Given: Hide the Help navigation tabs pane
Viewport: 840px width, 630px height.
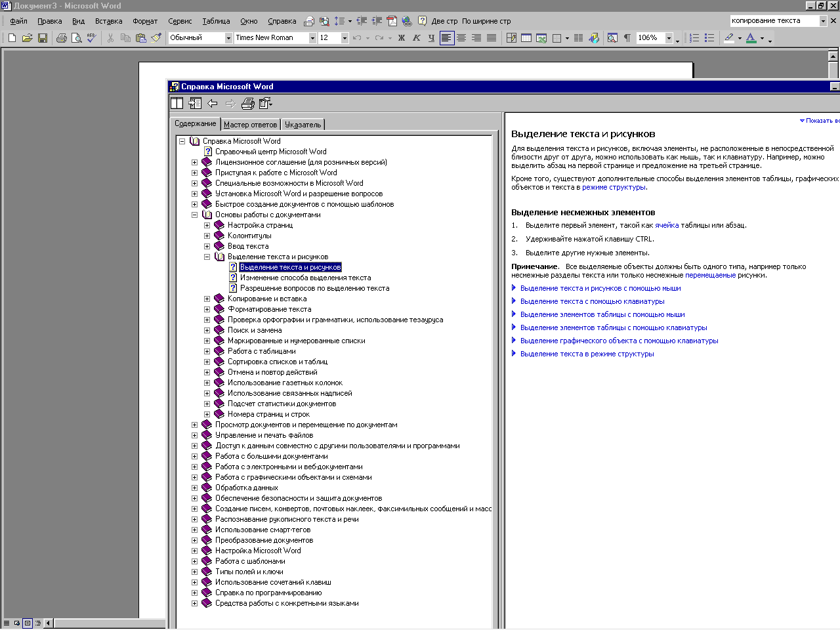Looking at the screenshot, I should point(195,103).
